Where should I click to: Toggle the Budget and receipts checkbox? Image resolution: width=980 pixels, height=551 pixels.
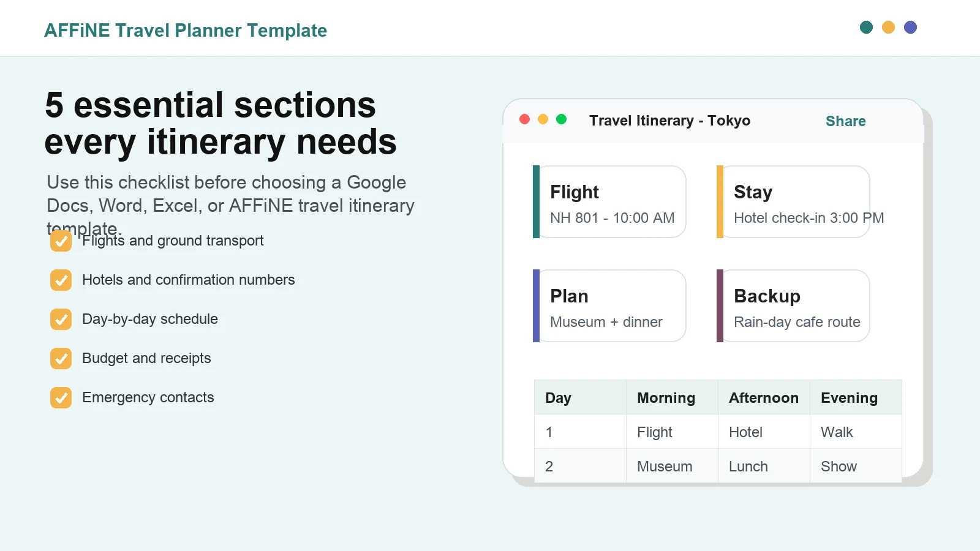(61, 358)
